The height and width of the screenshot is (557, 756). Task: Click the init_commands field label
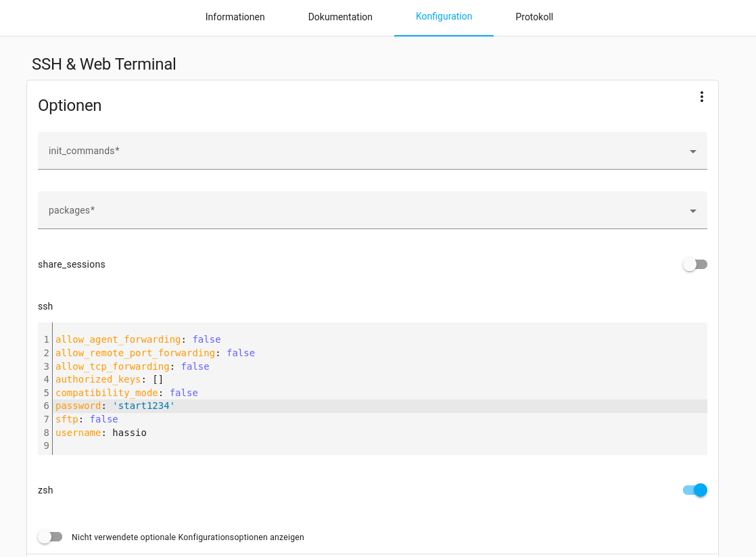(84, 151)
